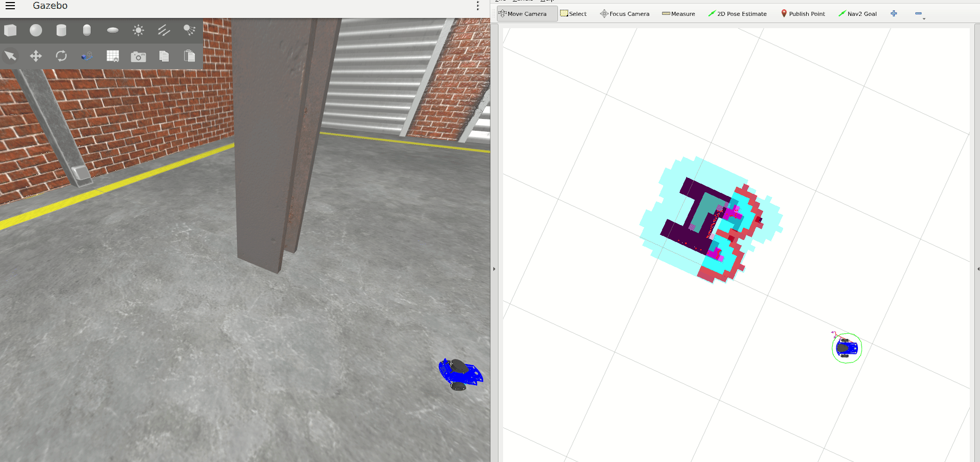This screenshot has width=980, height=462.
Task: Click the robot model in RViz view
Action: pos(846,348)
